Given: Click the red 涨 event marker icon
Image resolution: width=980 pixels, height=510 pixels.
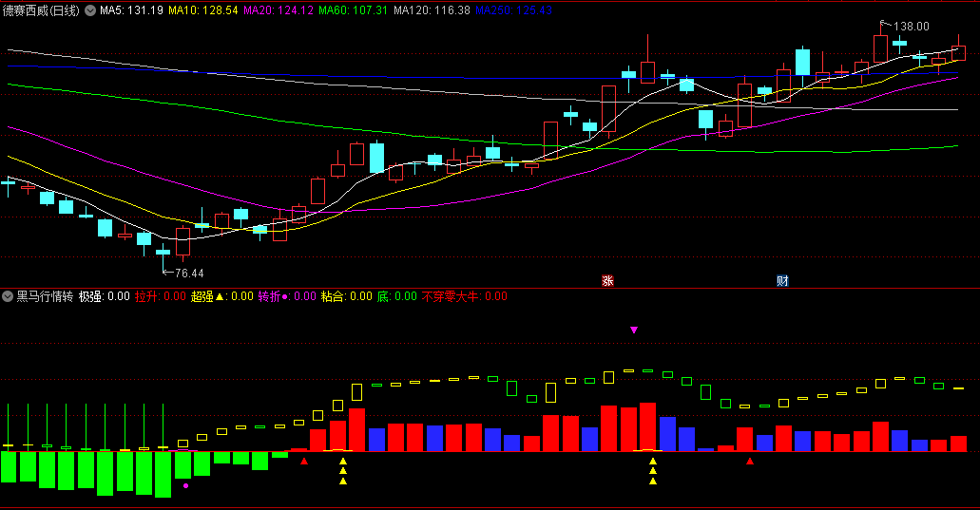Looking at the screenshot, I should (607, 281).
